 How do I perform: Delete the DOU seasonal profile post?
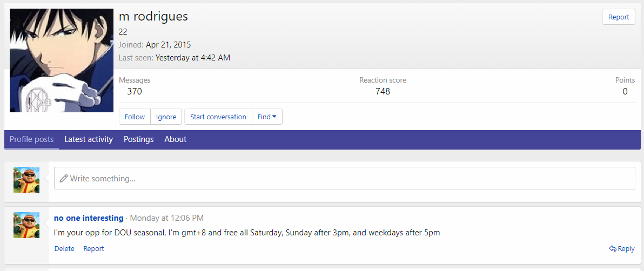(64, 248)
